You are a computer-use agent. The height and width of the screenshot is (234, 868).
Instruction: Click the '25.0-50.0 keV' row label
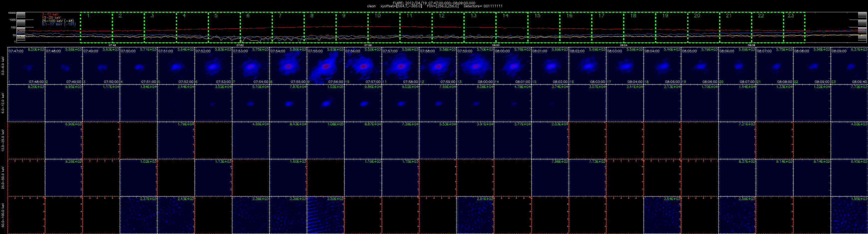coord(3,177)
